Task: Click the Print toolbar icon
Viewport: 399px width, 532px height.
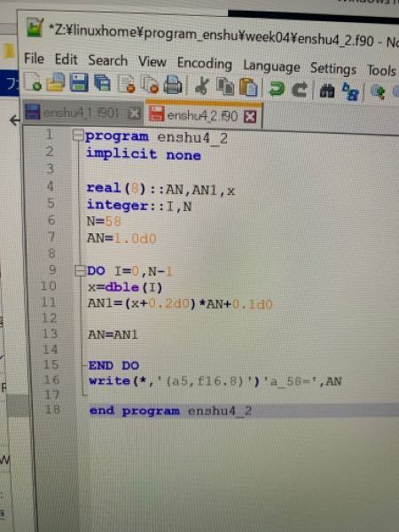Action: point(174,85)
